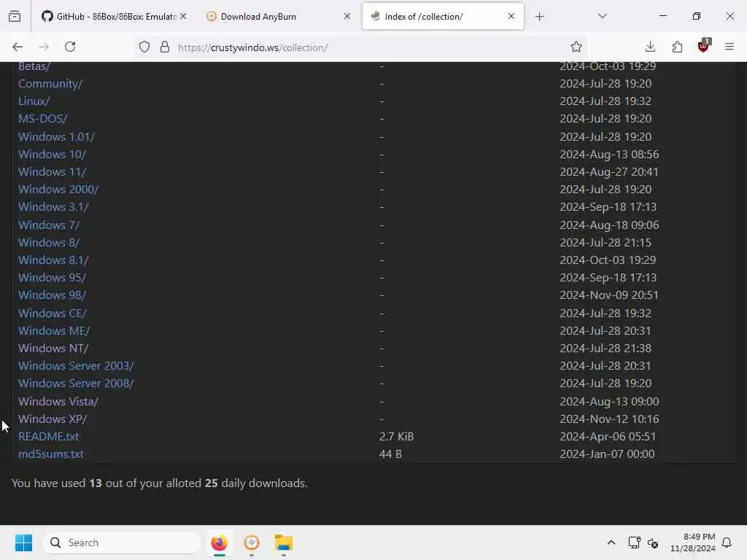This screenshot has width=747, height=560.
Task: Close the GitHub 86Box tab
Action: [x=183, y=16]
